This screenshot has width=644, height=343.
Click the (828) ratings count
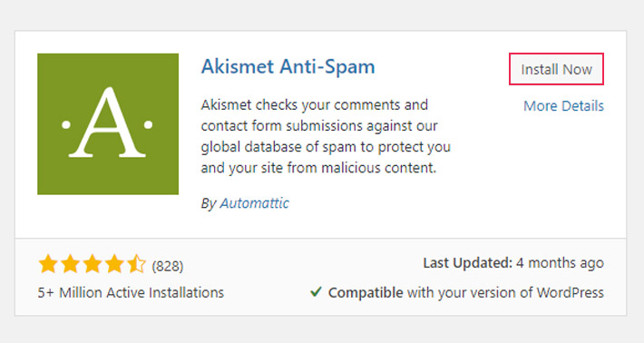click(x=168, y=266)
